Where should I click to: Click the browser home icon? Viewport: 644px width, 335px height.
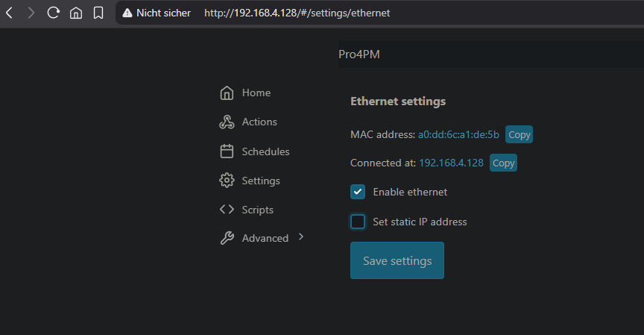75,13
